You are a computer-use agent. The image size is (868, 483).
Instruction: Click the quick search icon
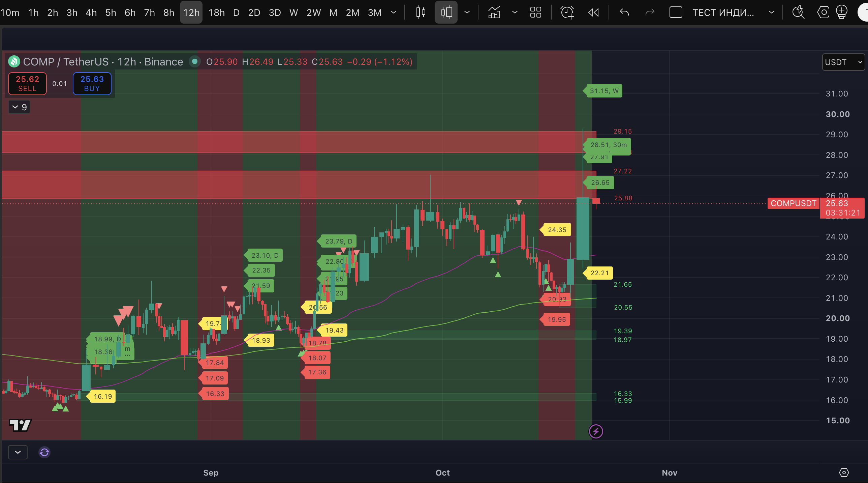[x=798, y=12]
